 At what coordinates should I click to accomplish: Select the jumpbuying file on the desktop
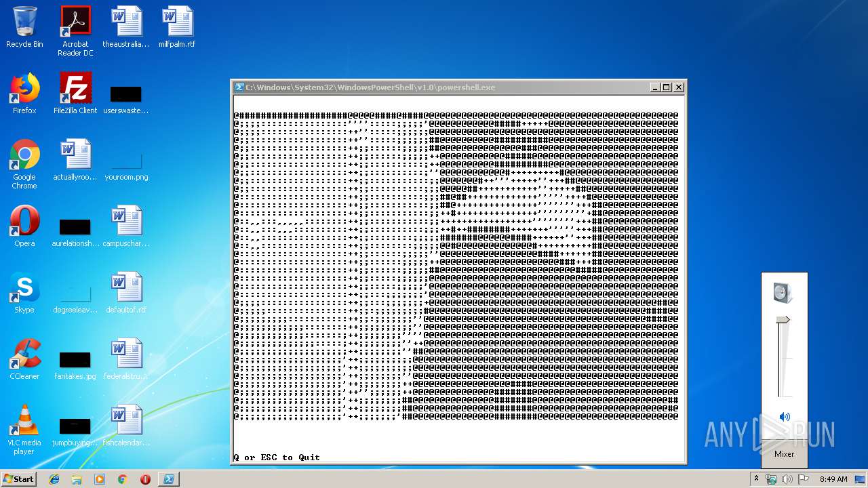pyautogui.click(x=75, y=431)
